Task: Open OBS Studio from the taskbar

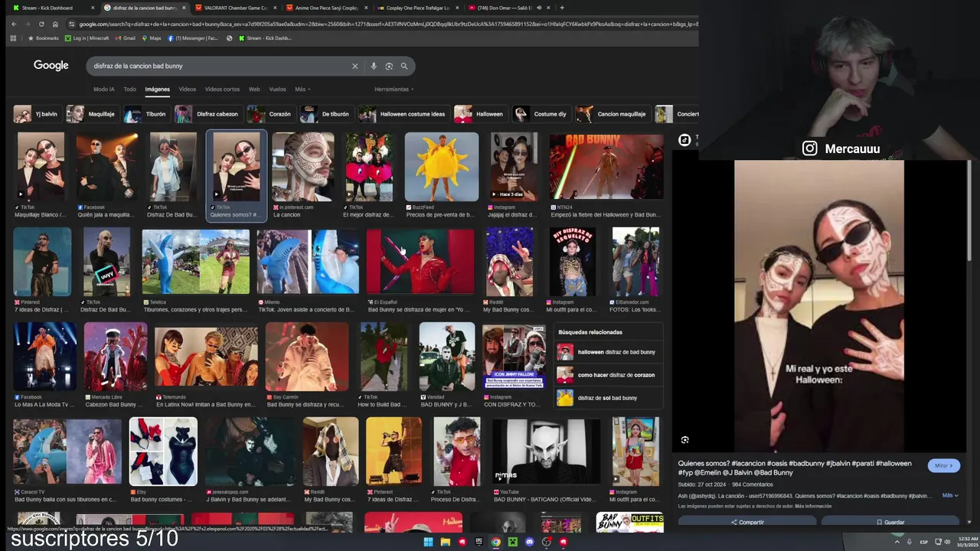Action: click(546, 542)
